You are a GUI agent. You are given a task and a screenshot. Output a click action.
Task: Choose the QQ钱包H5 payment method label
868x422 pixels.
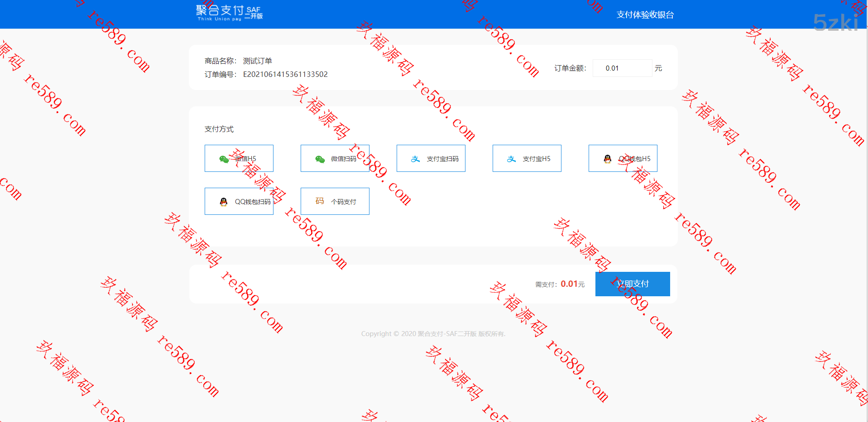tap(635, 159)
